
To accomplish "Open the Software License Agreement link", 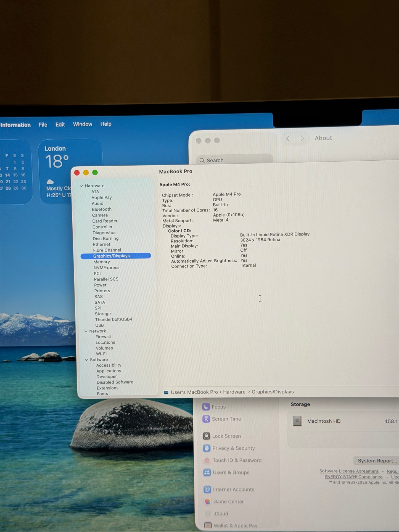I will point(349,471).
